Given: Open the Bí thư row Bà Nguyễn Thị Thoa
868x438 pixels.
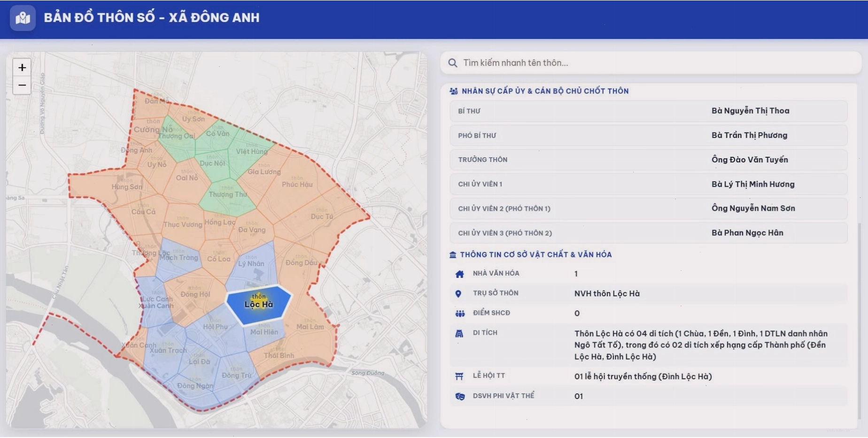Looking at the screenshot, I should [649, 111].
